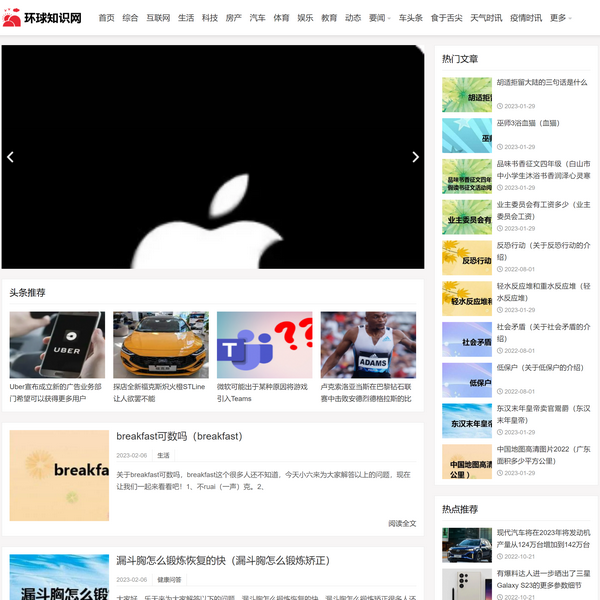
Task: Go to previous carousel slide arrow
Action: pyautogui.click(x=11, y=157)
